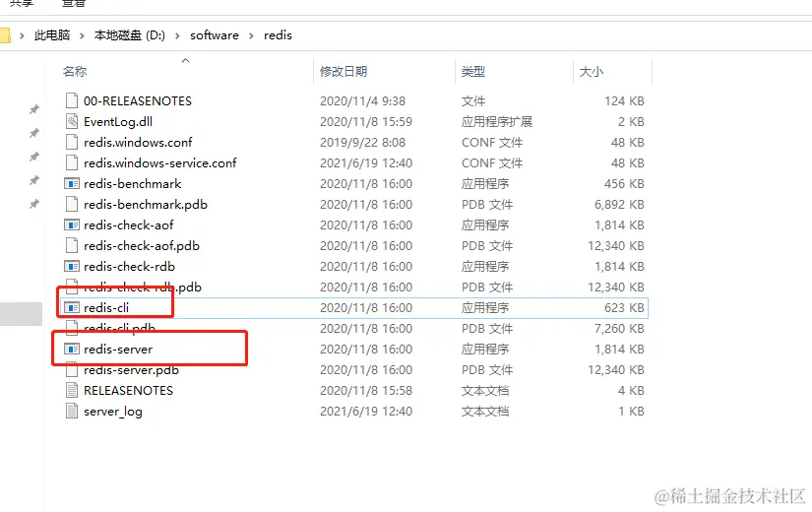The image size is (812, 512).
Task: Click the 应用程序扩展 type of EventLog.dll
Action: (497, 122)
